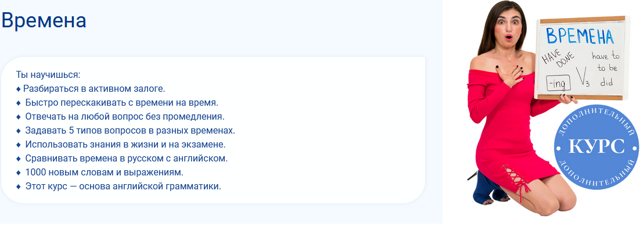This screenshot has width=644, height=230.
Task: Click the diamond bullet before "Сравнивать времена"
Action: (x=18, y=159)
